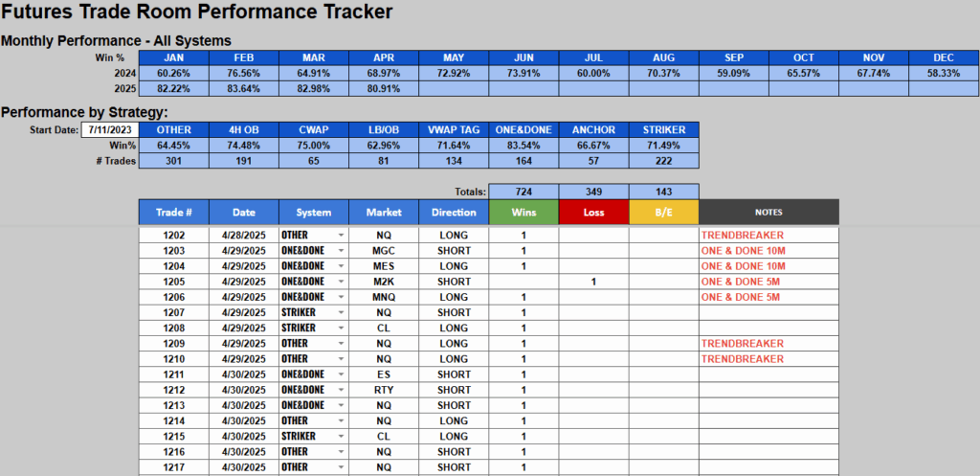Screen dimensions: 980x476
Task: Open the STRIKER System dropdown for trade 1208
Action: [x=342, y=328]
